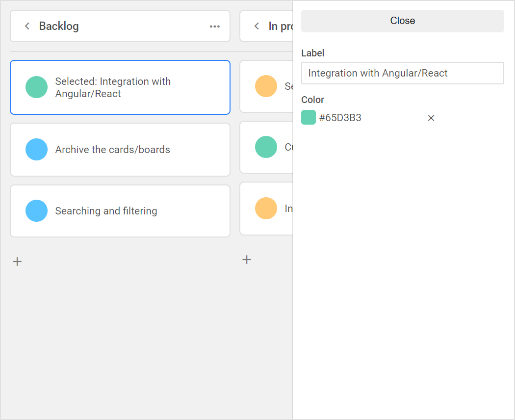The height and width of the screenshot is (420, 515).
Task: Select the Archive the cards/boards card
Action: click(120, 150)
